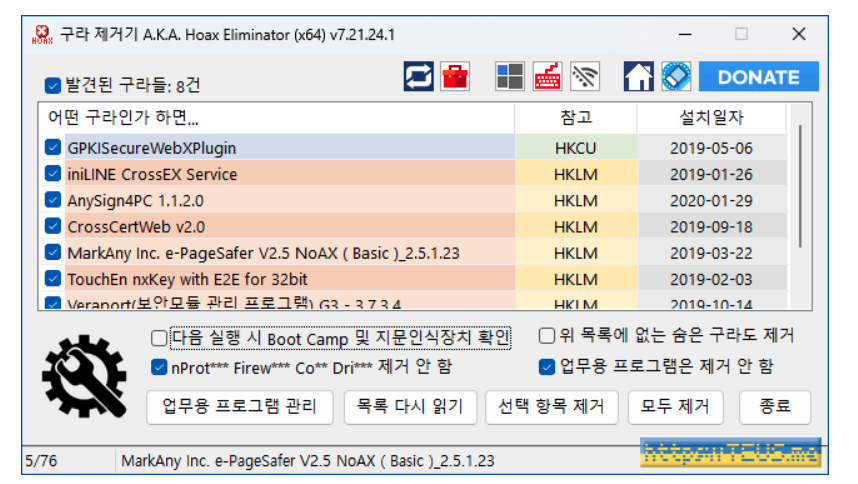Click 종료 button

pos(775,407)
